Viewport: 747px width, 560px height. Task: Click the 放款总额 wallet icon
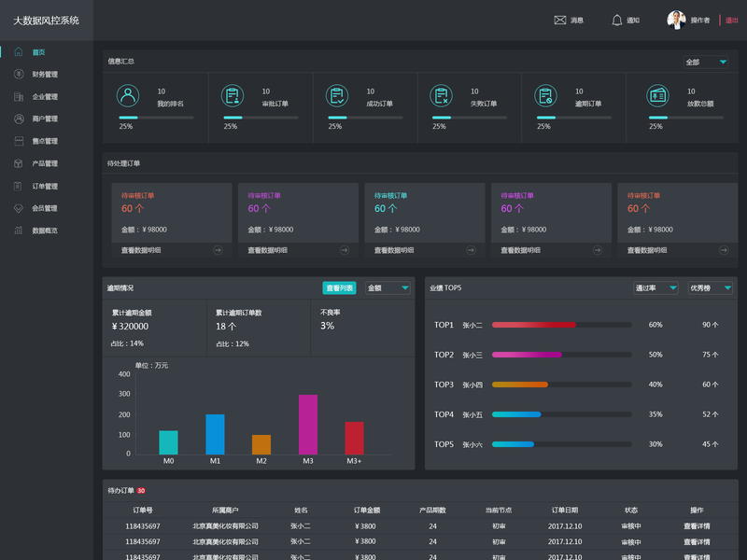(657, 96)
